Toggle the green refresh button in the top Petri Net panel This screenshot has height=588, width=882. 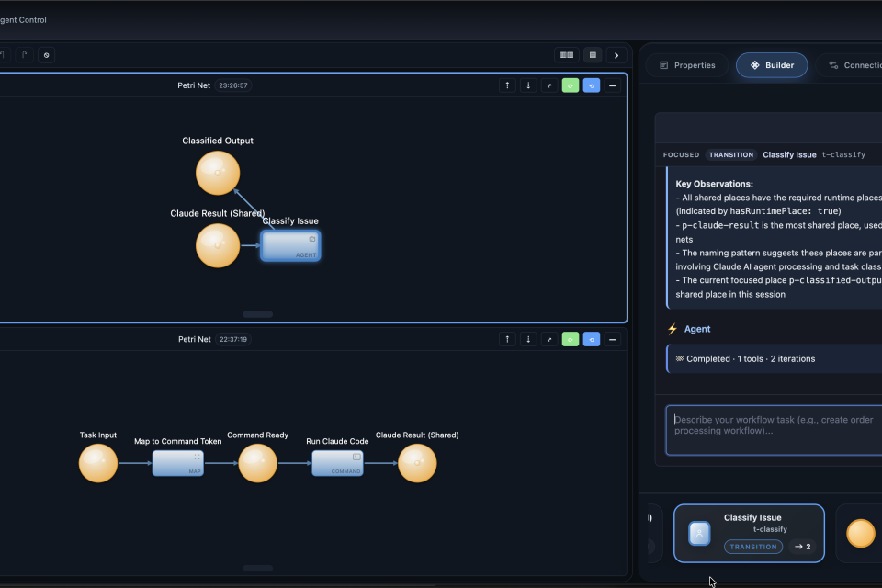click(x=571, y=85)
